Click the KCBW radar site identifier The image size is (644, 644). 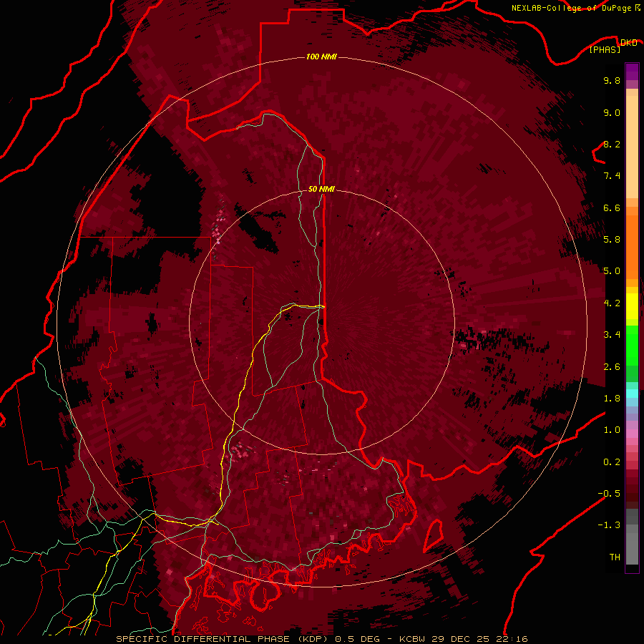tap(412, 639)
